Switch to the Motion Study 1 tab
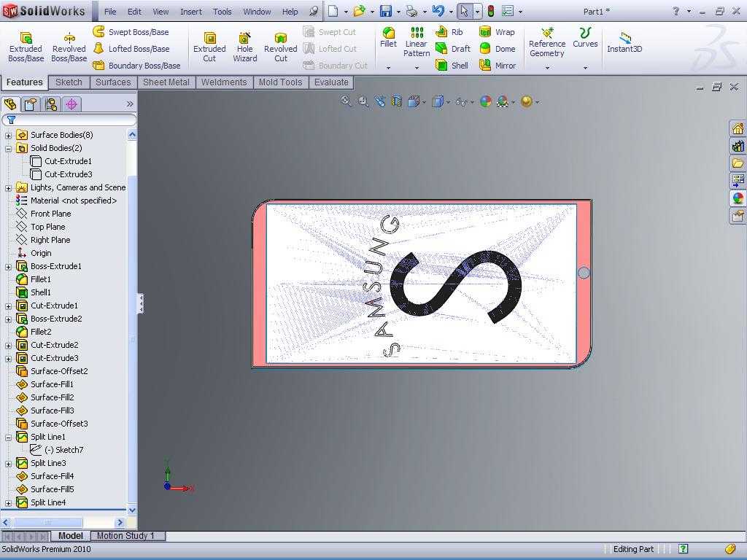This screenshot has width=747, height=560. (125, 536)
